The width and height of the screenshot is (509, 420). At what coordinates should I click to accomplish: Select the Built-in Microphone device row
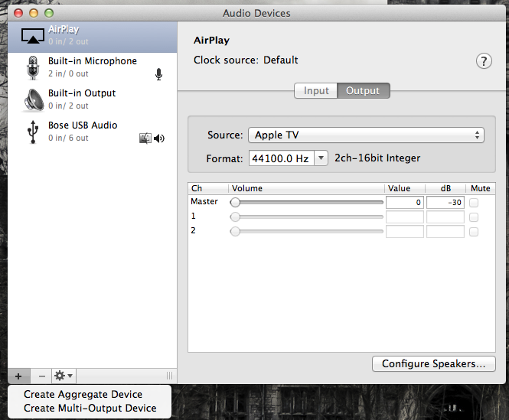[x=92, y=68]
